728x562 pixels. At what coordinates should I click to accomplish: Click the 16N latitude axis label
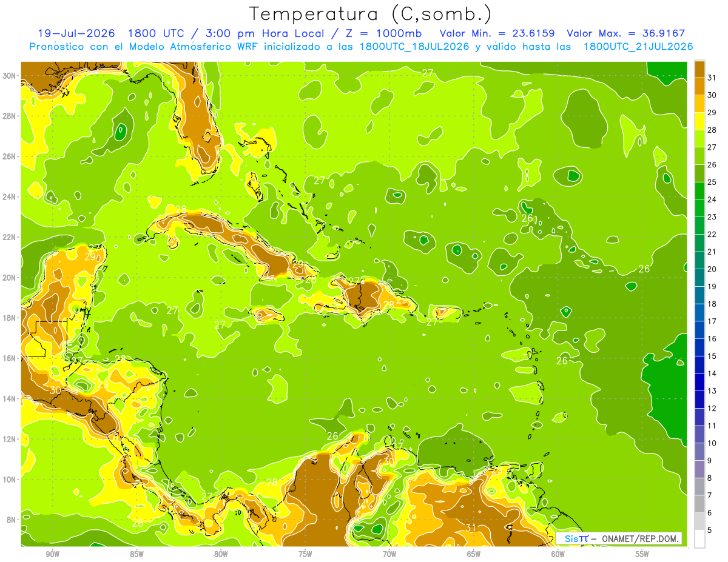(x=10, y=358)
